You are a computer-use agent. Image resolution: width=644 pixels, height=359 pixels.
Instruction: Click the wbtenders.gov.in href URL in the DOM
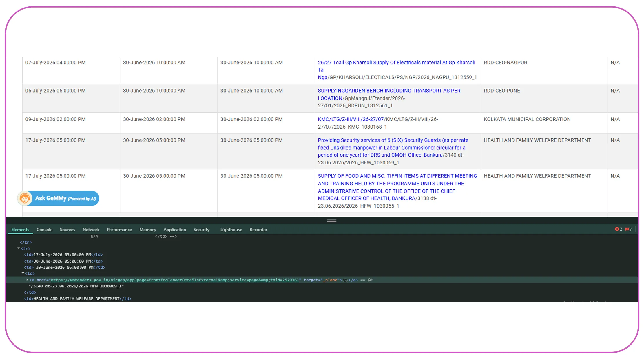click(x=175, y=280)
